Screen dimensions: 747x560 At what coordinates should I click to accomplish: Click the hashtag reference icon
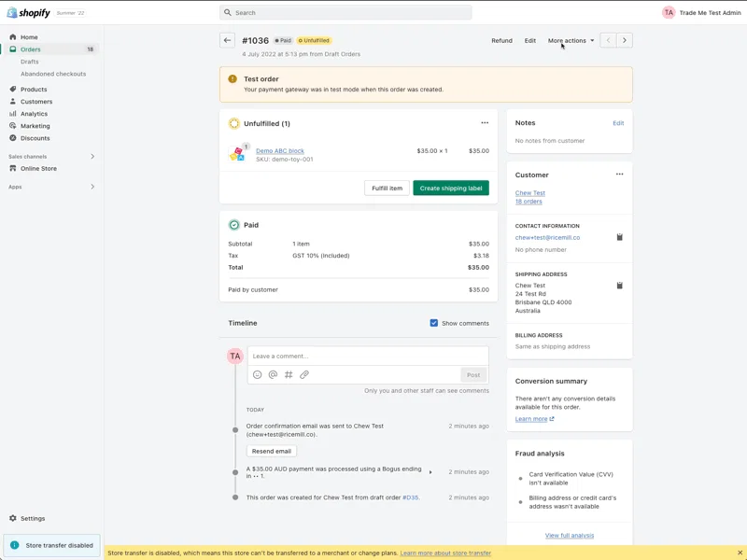coord(289,375)
